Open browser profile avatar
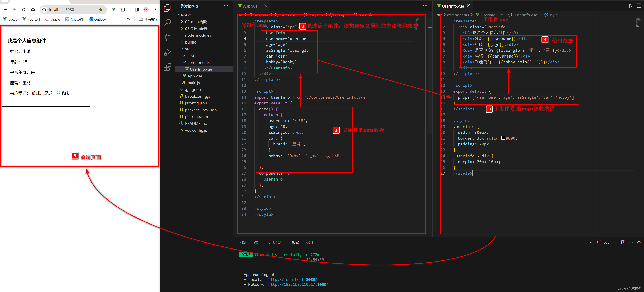This screenshot has height=292, width=644. click(x=146, y=10)
